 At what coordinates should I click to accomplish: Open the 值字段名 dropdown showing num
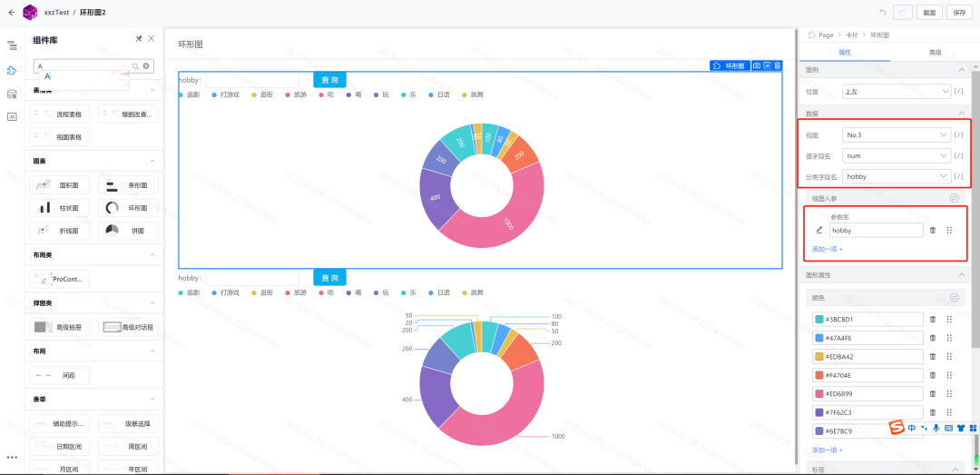tap(897, 156)
